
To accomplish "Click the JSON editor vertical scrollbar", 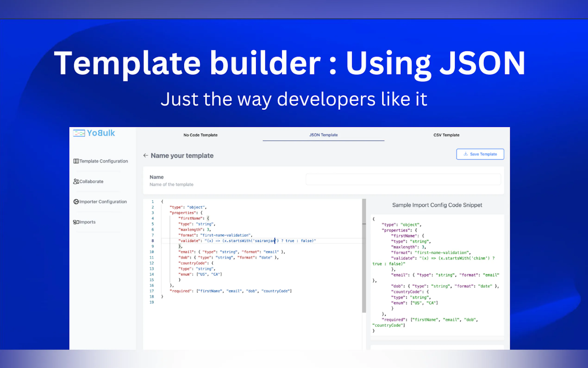I will pos(364,256).
